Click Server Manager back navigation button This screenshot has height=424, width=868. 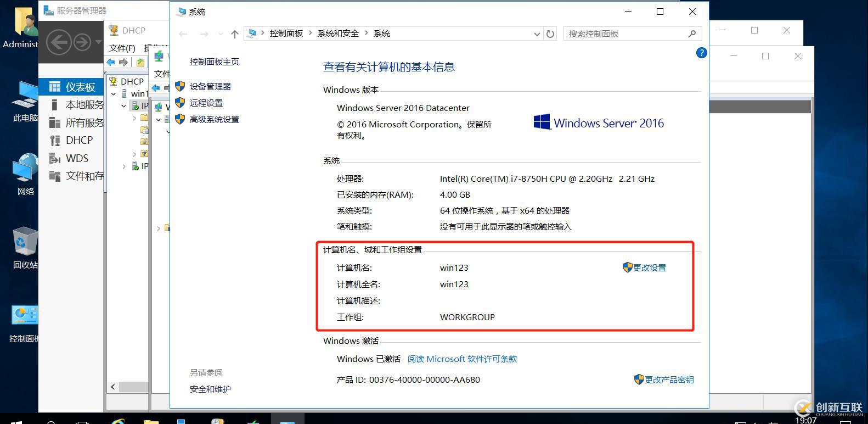(x=59, y=42)
